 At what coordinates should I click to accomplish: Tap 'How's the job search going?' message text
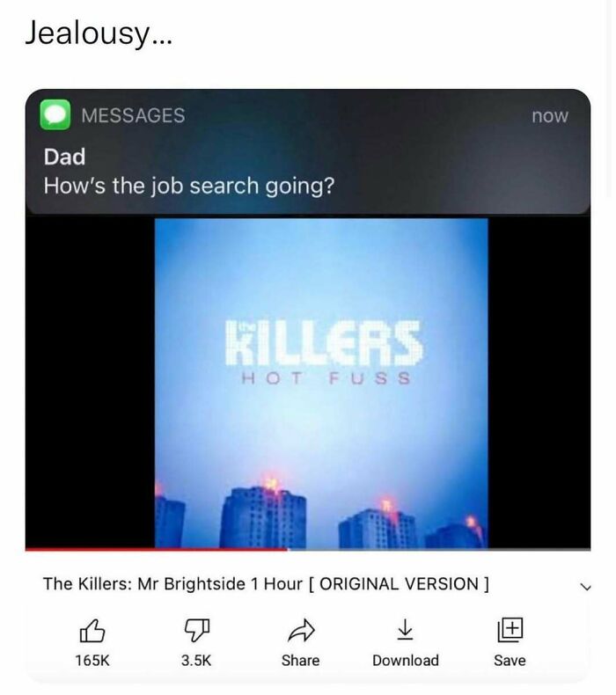(x=189, y=186)
